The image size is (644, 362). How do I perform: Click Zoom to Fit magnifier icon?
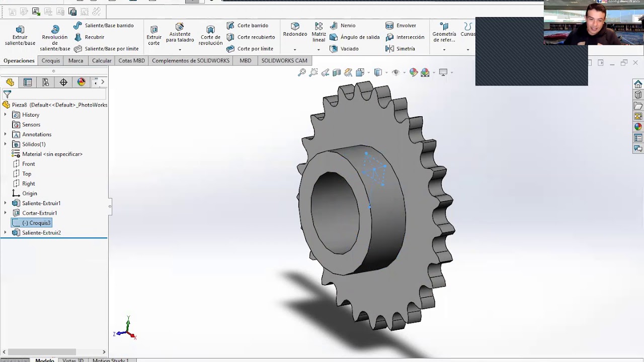coord(302,72)
